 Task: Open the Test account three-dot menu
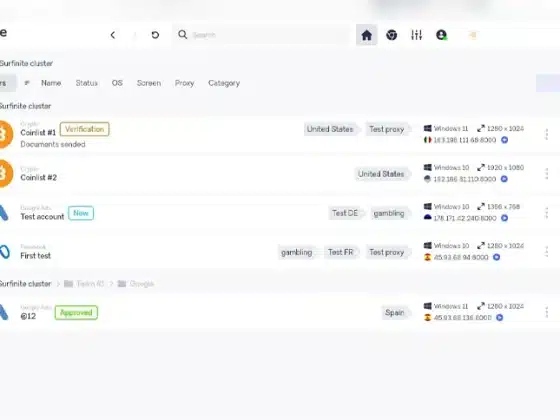546,213
